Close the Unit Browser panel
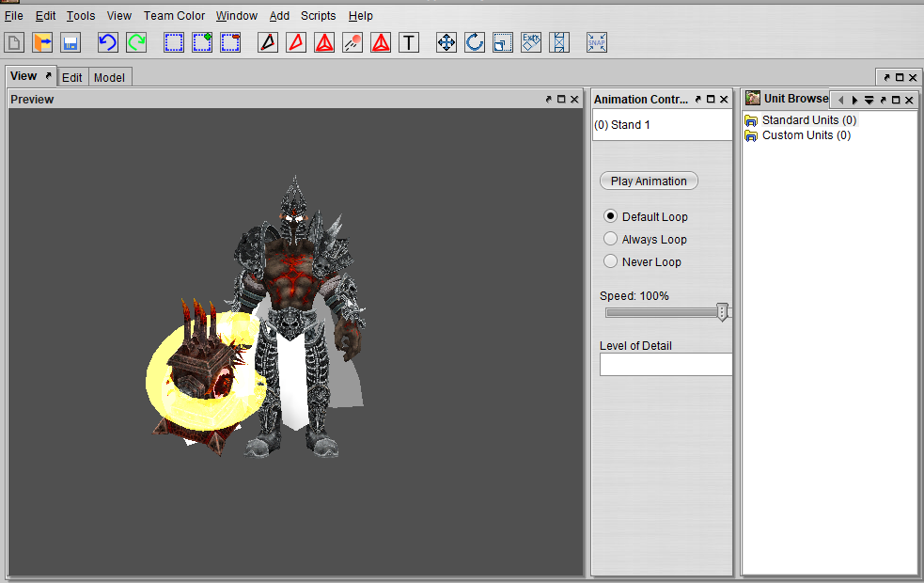 point(909,101)
